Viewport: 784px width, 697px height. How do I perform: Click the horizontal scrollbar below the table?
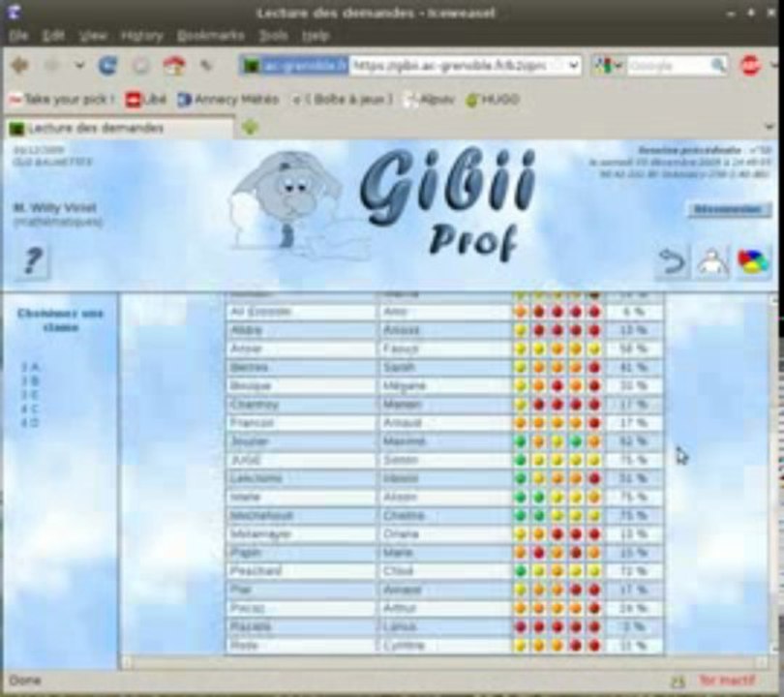click(445, 663)
